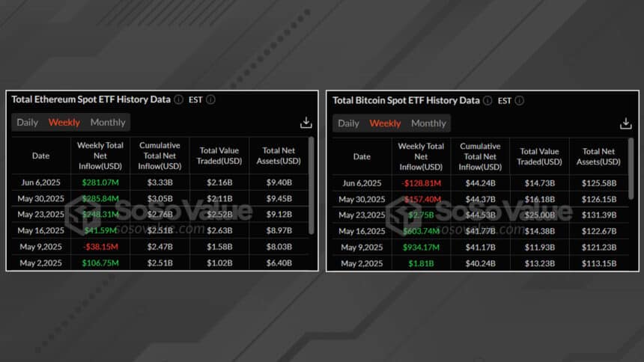Screen dimensions: 644x362
Task: Click the EST label in Ethereum panel
Action: pyautogui.click(x=195, y=99)
